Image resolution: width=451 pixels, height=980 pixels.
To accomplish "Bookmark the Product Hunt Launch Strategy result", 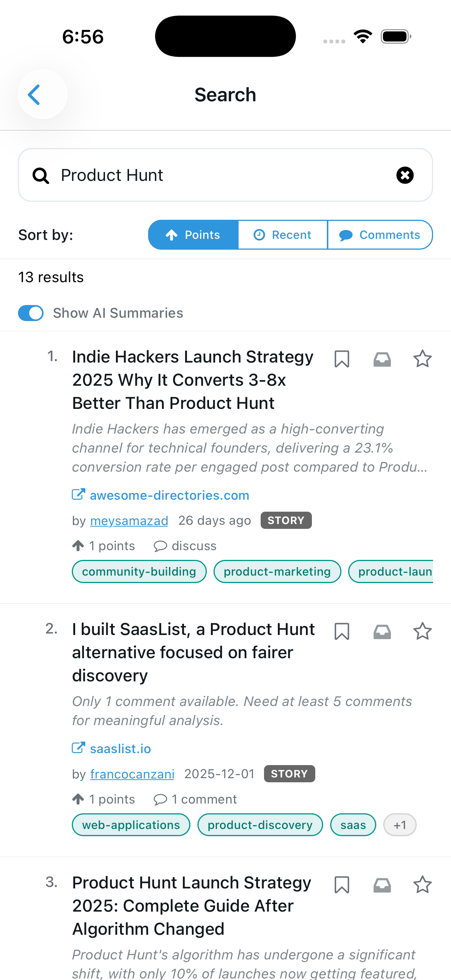I will (x=342, y=885).
